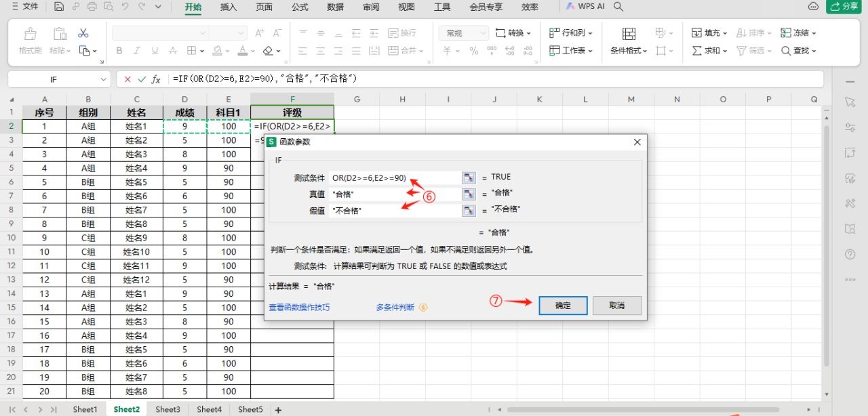
Task: Toggle Strikethrough formatting
Action: click(173, 50)
